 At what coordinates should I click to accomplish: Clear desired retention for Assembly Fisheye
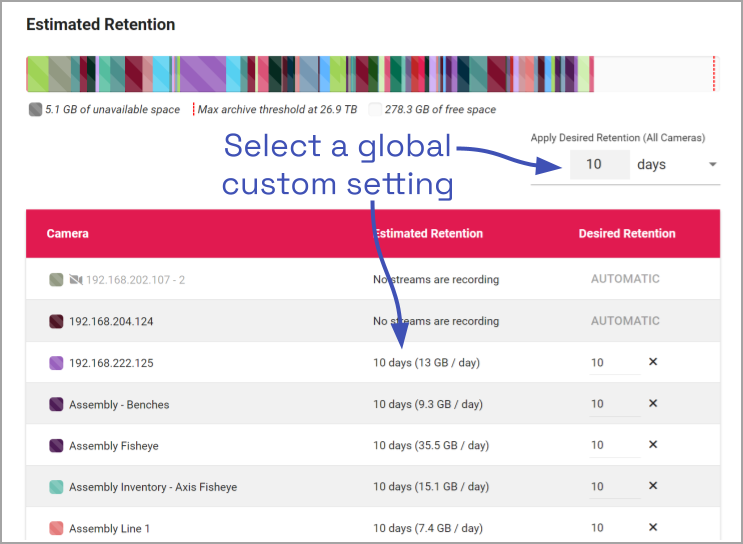653,445
